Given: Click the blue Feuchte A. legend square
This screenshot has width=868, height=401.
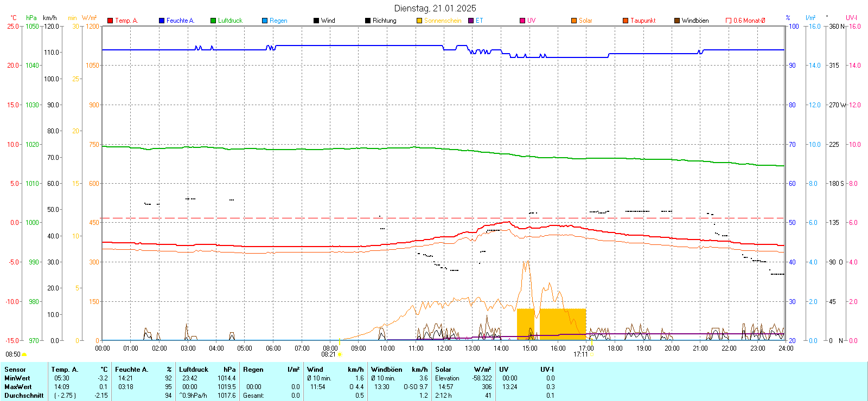Looking at the screenshot, I should point(162,21).
